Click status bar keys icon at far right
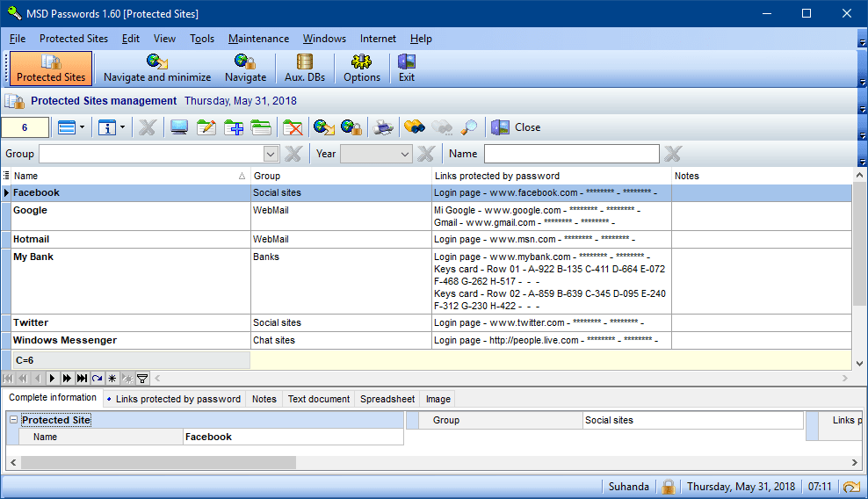 pyautogui.click(x=851, y=487)
